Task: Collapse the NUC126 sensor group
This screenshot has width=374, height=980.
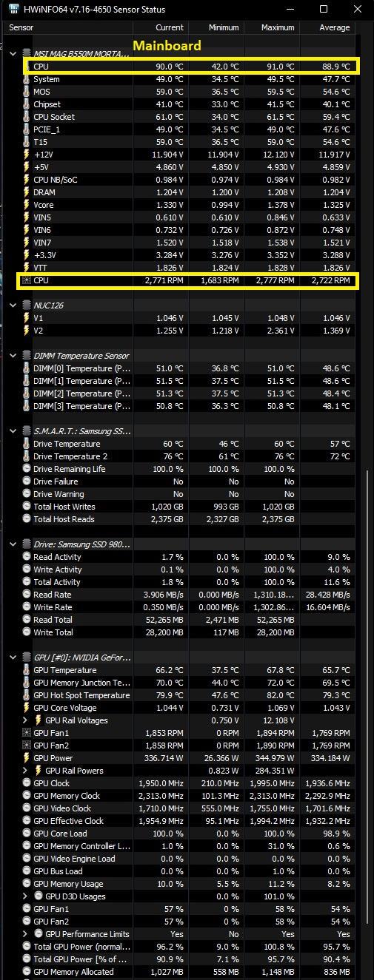Action: [x=13, y=305]
